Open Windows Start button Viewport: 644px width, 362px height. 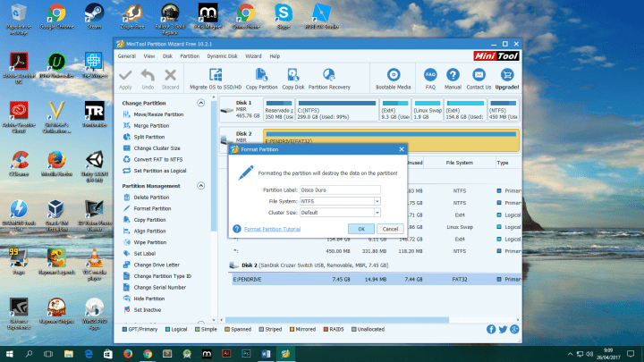(9, 354)
